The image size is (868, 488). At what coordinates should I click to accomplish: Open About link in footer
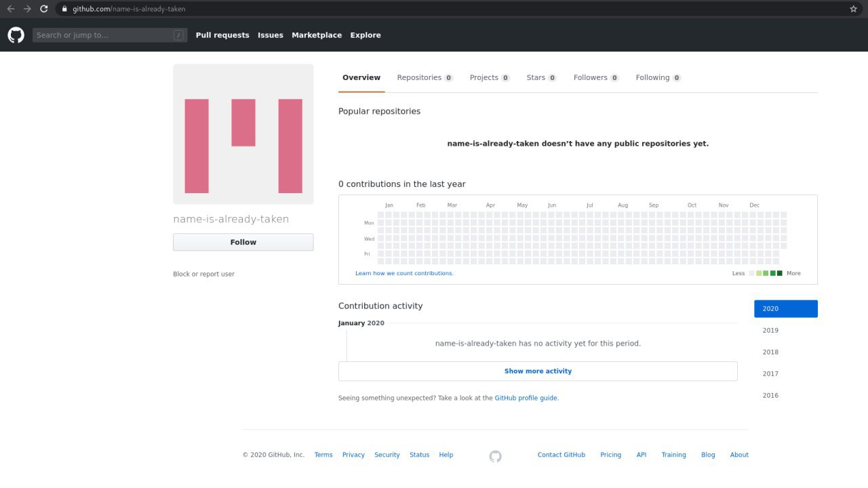click(739, 455)
